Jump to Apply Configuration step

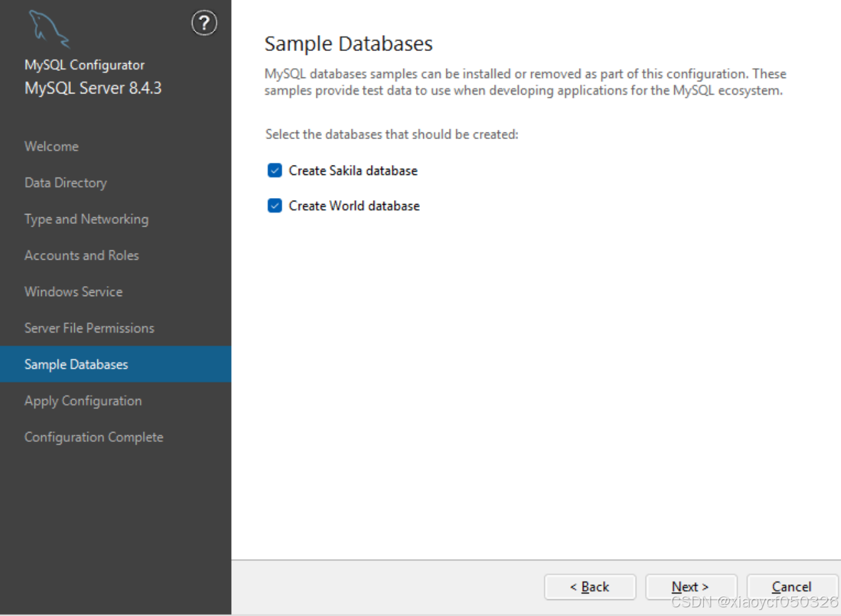pyautogui.click(x=83, y=401)
